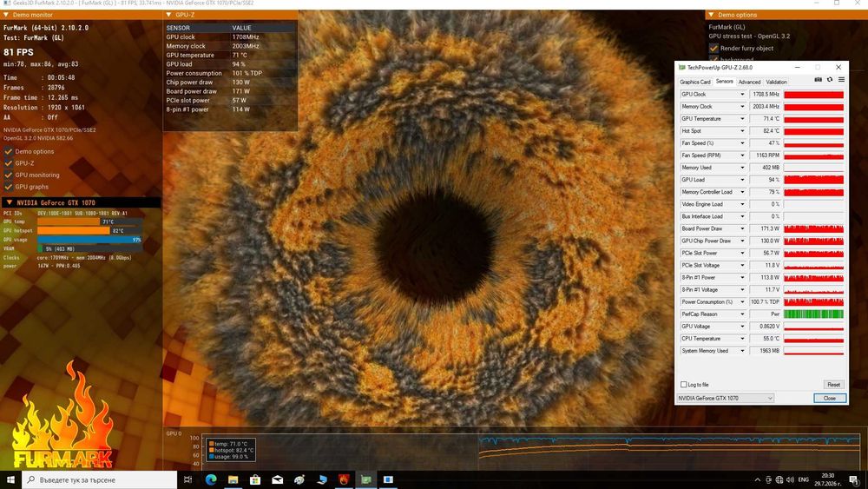Open the NVIDIA GeForce GTX 1070 GPU selector

725,398
